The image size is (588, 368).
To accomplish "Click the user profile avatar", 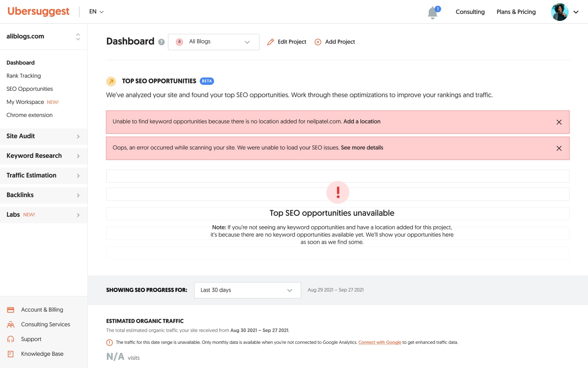I will (x=559, y=12).
